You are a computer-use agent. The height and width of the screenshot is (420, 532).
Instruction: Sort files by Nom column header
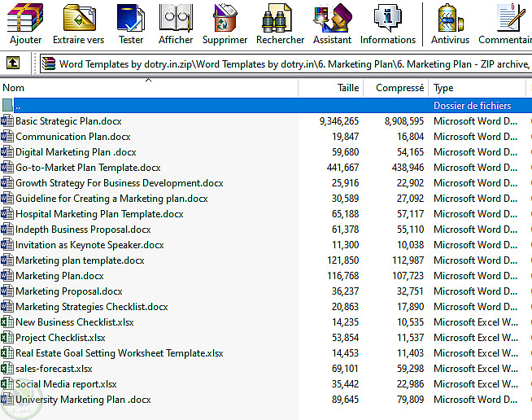tap(149, 88)
